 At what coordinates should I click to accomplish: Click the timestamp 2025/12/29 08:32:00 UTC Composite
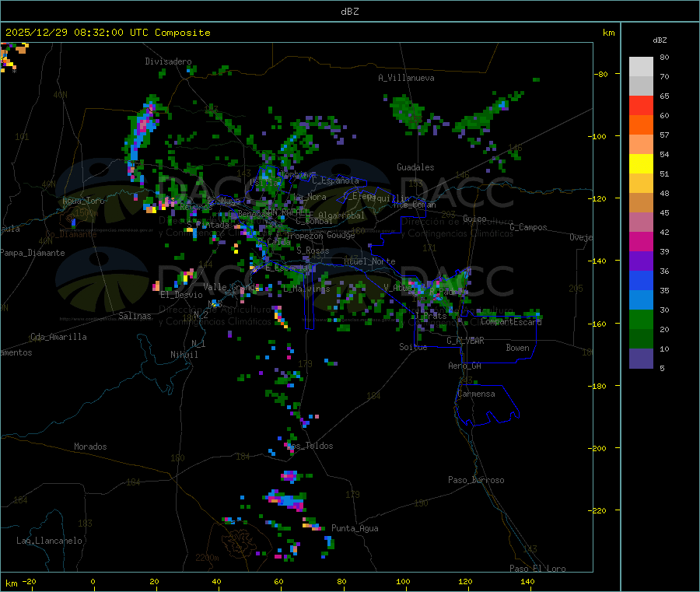point(107,33)
